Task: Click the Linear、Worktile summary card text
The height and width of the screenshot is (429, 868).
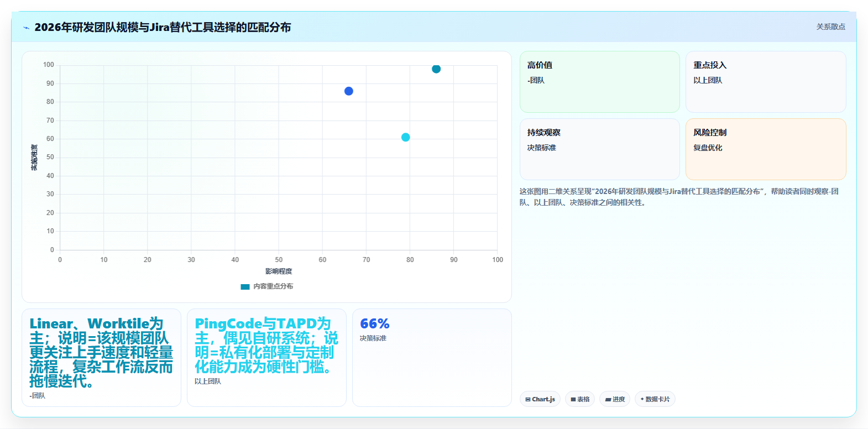Action: coord(101,352)
